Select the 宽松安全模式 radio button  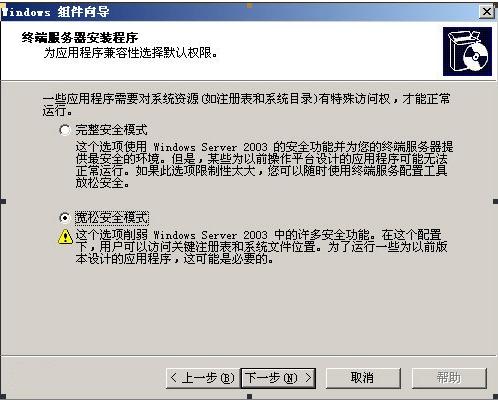pyautogui.click(x=65, y=218)
